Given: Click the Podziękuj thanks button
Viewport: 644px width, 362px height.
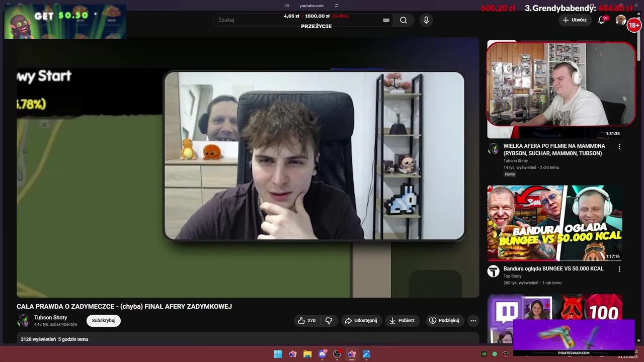Looking at the screenshot, I should [x=444, y=321].
